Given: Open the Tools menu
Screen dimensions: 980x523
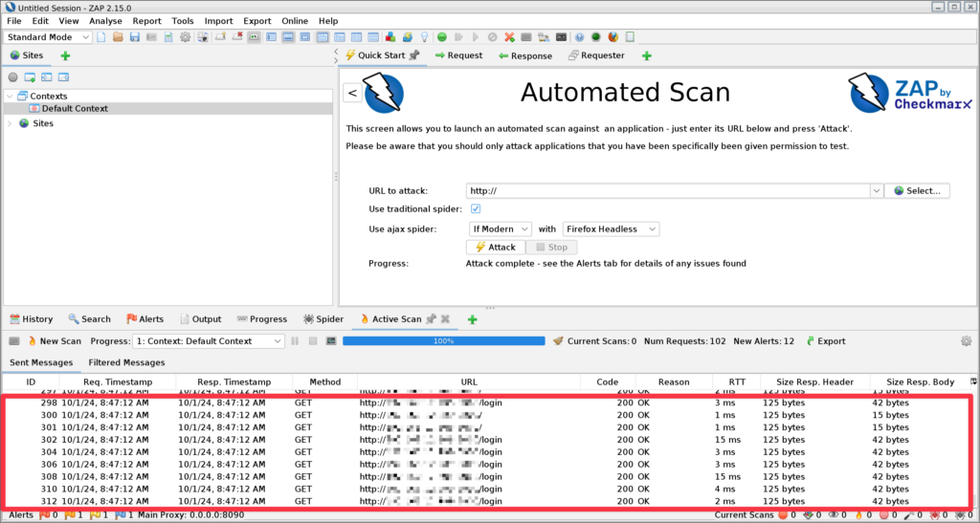Looking at the screenshot, I should (x=183, y=21).
